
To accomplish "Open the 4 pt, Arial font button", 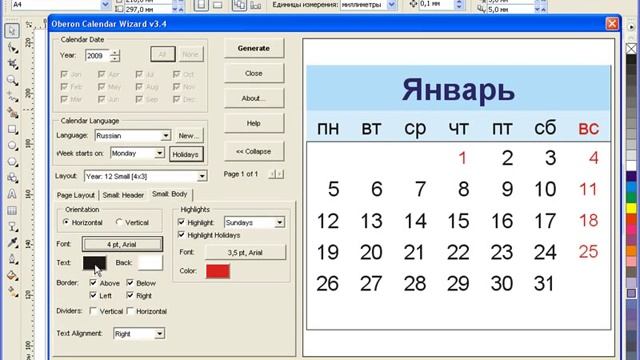I will pyautogui.click(x=122, y=244).
